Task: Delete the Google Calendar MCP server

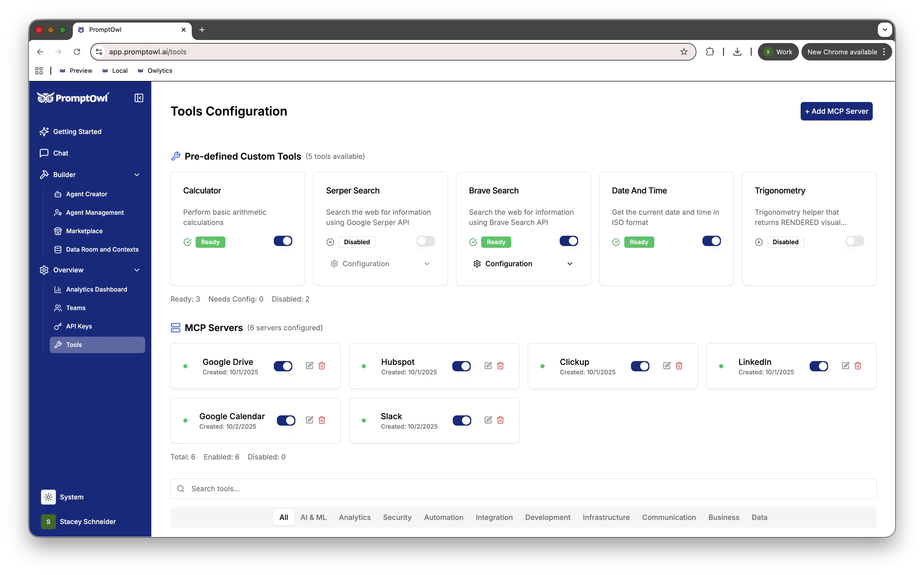Action: [x=322, y=420]
